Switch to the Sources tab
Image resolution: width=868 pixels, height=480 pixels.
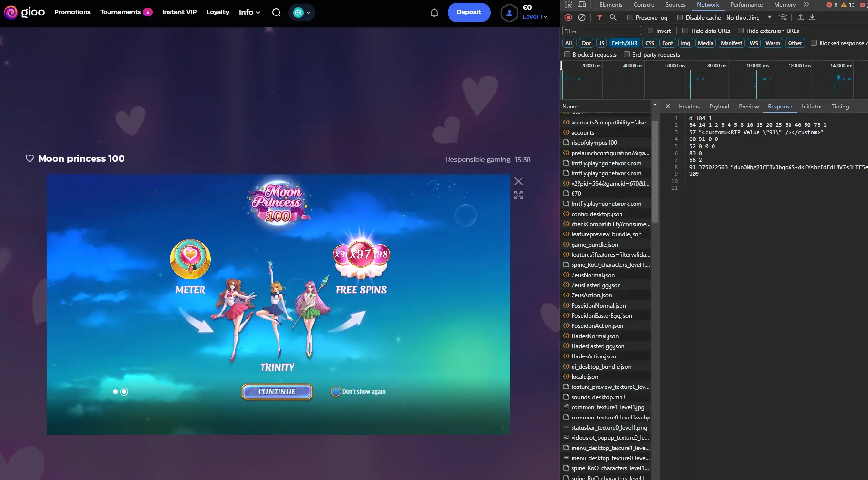point(676,5)
